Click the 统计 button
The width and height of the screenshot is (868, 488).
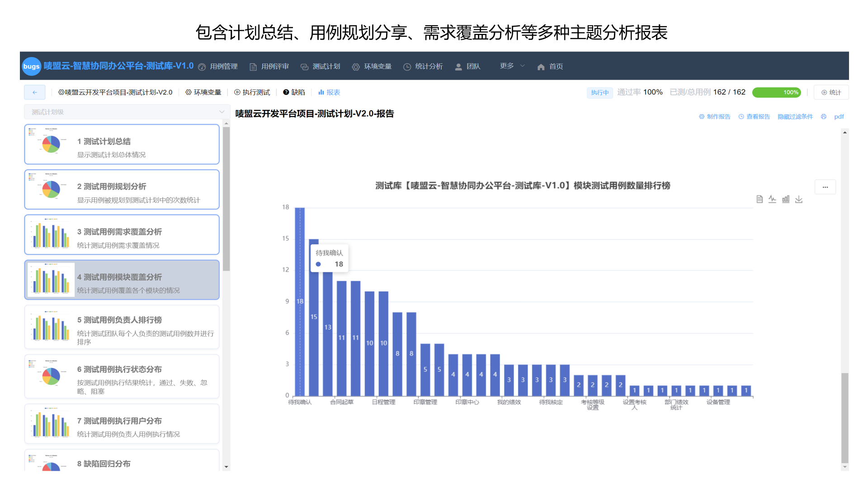pyautogui.click(x=831, y=92)
